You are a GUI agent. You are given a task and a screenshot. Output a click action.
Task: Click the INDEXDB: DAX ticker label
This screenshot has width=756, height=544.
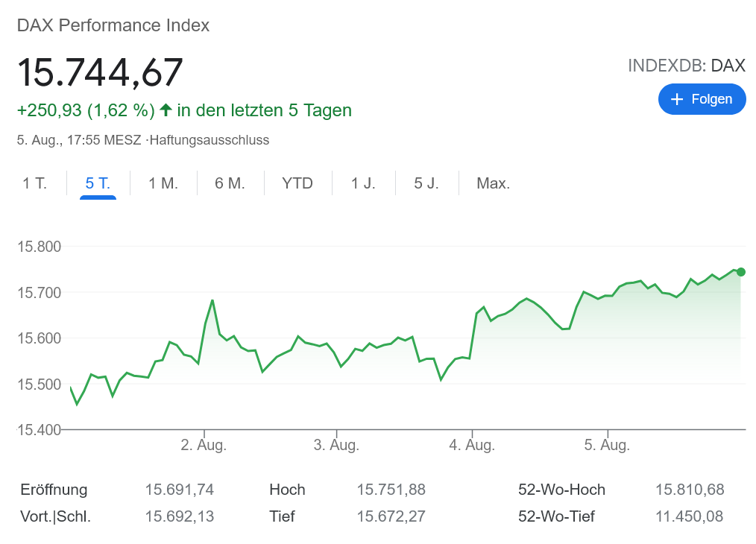[686, 66]
